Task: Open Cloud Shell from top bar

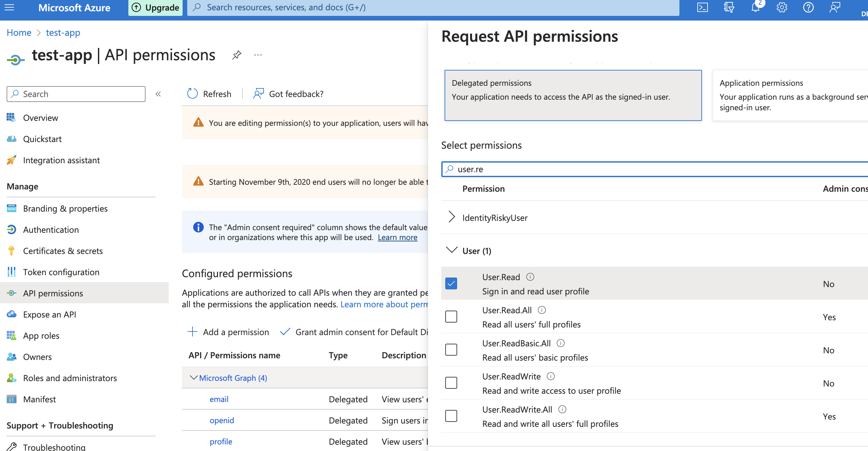Action: pyautogui.click(x=702, y=7)
